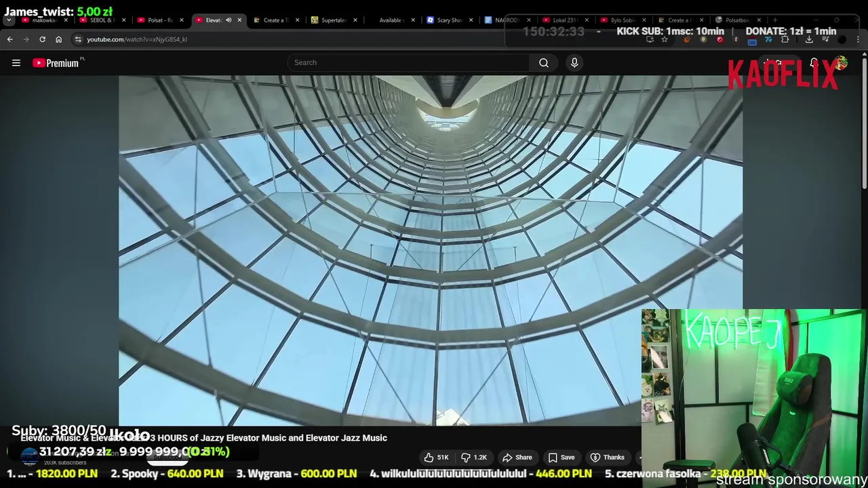Open browser home page icon

pyautogui.click(x=58, y=39)
